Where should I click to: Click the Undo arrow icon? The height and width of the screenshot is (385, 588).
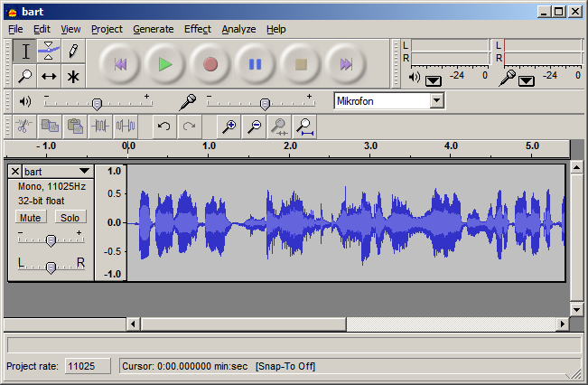coord(163,127)
